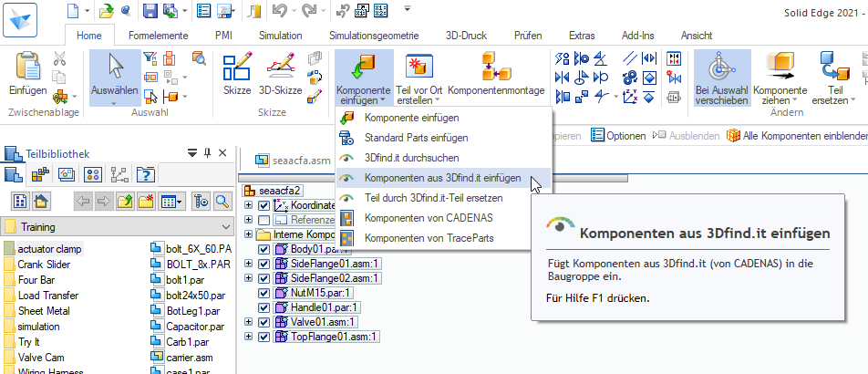The width and height of the screenshot is (868, 374).
Task: Toggle checkbox for SideFlange01.asm:1
Action: (264, 264)
